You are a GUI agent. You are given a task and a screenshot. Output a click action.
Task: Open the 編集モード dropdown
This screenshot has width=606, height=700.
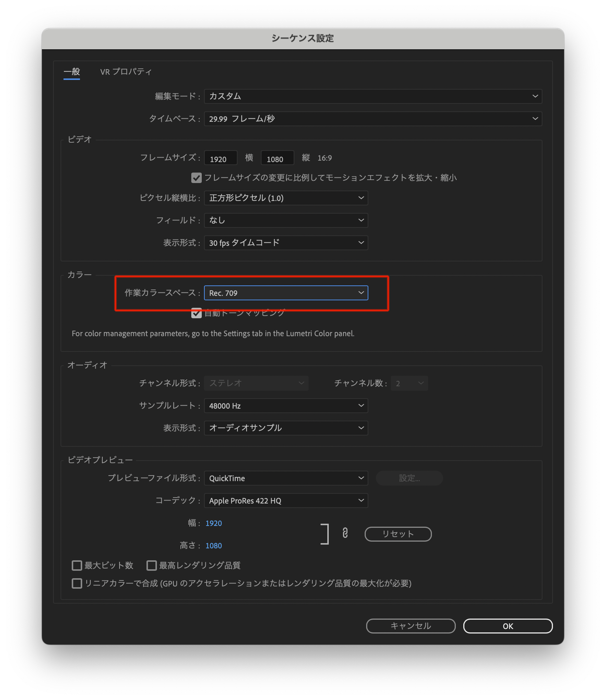coord(373,96)
